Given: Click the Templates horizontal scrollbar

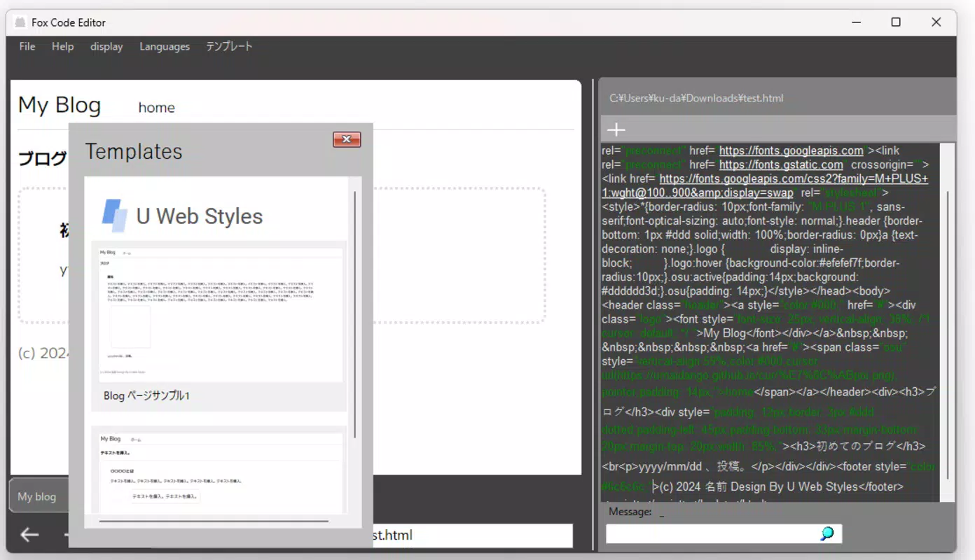Looking at the screenshot, I should tap(214, 521).
